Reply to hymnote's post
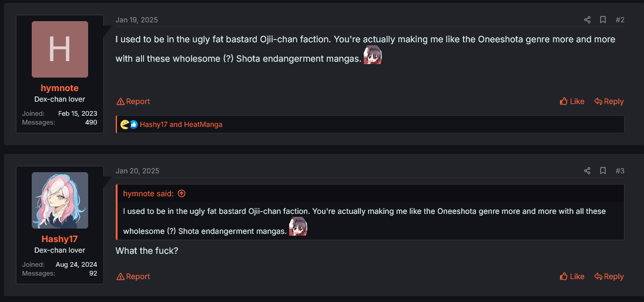The width and height of the screenshot is (644, 302). 609,102
